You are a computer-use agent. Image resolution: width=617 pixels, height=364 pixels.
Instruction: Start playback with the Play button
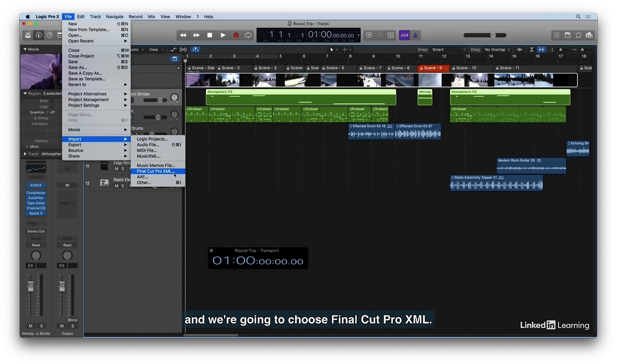click(x=223, y=35)
